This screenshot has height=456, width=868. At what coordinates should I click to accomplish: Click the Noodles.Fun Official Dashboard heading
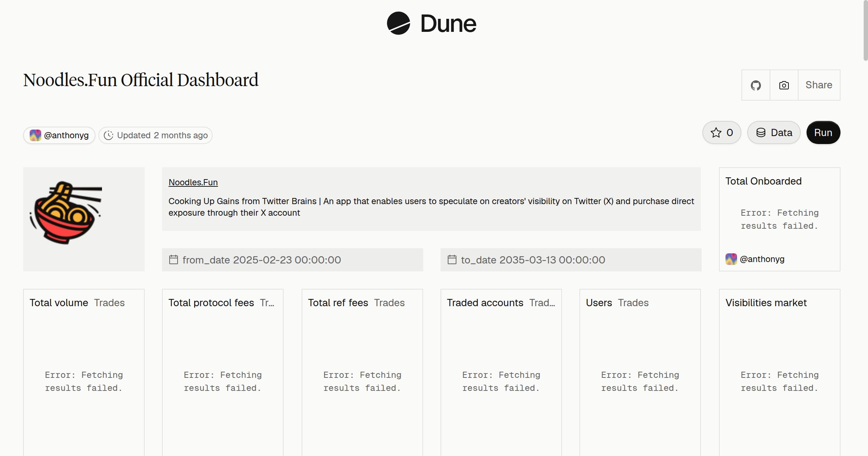pos(141,80)
